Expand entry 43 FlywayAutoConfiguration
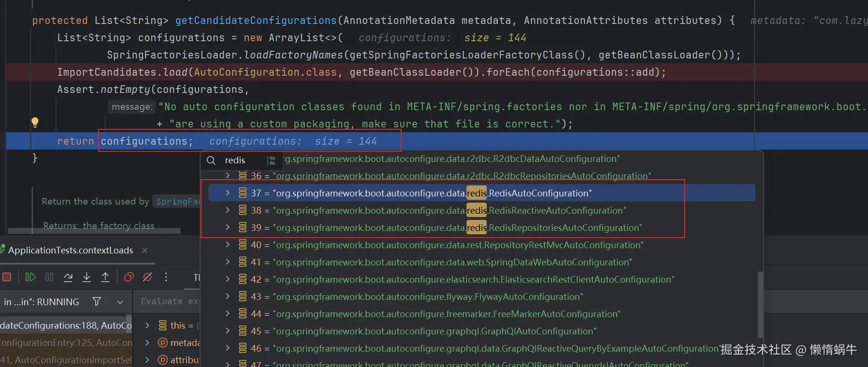 coord(228,297)
